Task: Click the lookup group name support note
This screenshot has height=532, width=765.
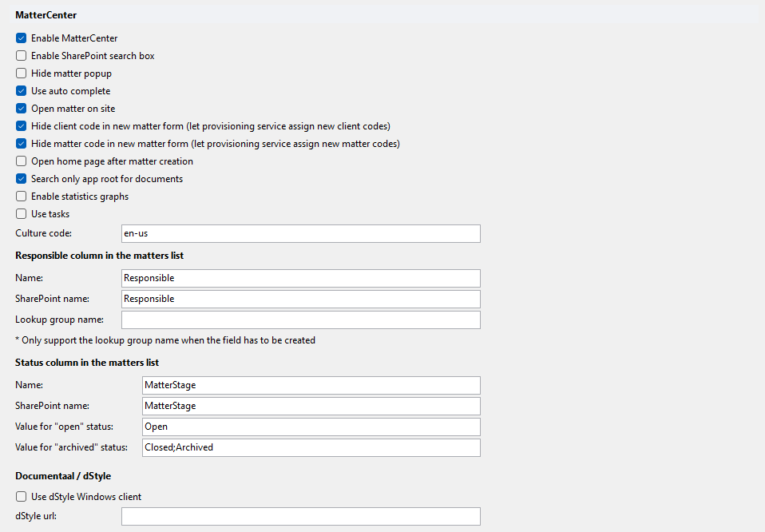Action: (165, 340)
